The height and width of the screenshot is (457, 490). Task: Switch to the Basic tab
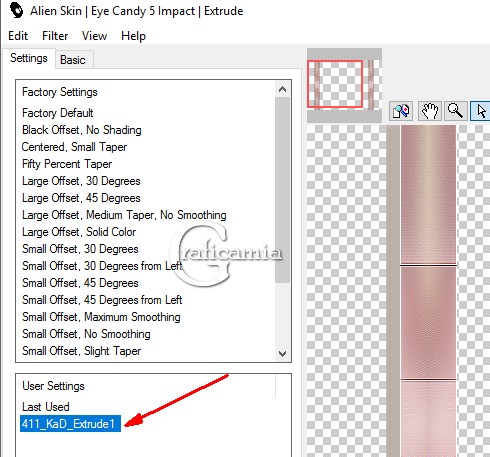pos(73,60)
